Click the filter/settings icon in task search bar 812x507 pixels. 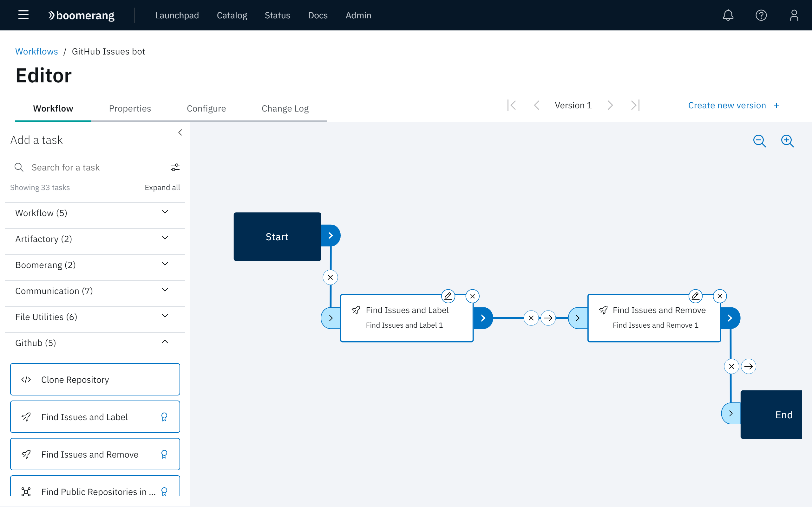(x=175, y=168)
